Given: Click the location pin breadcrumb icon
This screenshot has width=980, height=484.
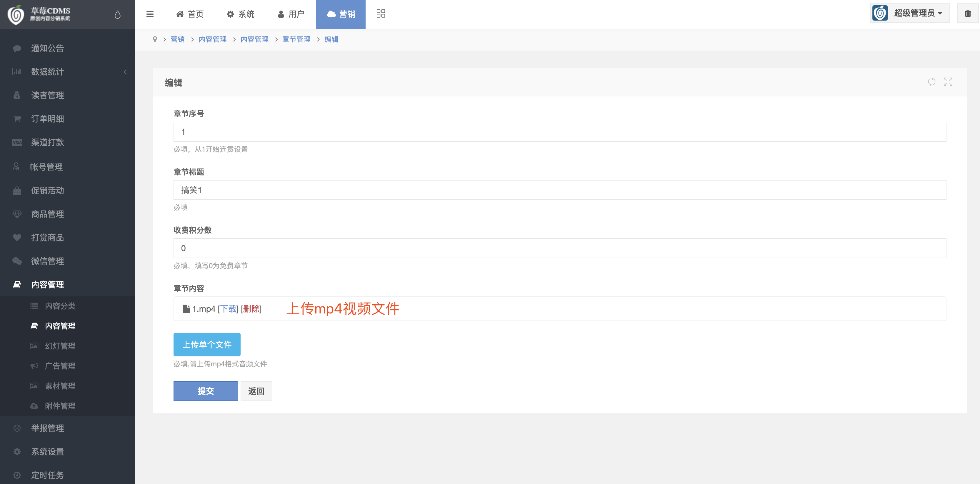Looking at the screenshot, I should pyautogui.click(x=155, y=39).
